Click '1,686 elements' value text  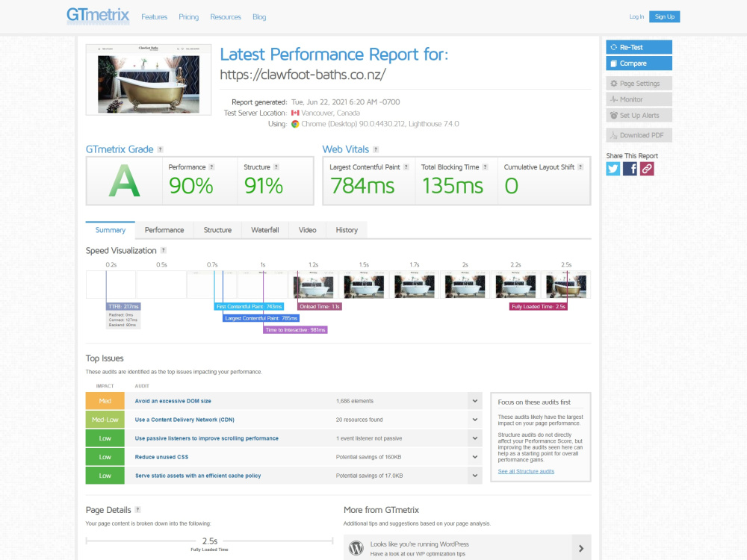tap(355, 401)
